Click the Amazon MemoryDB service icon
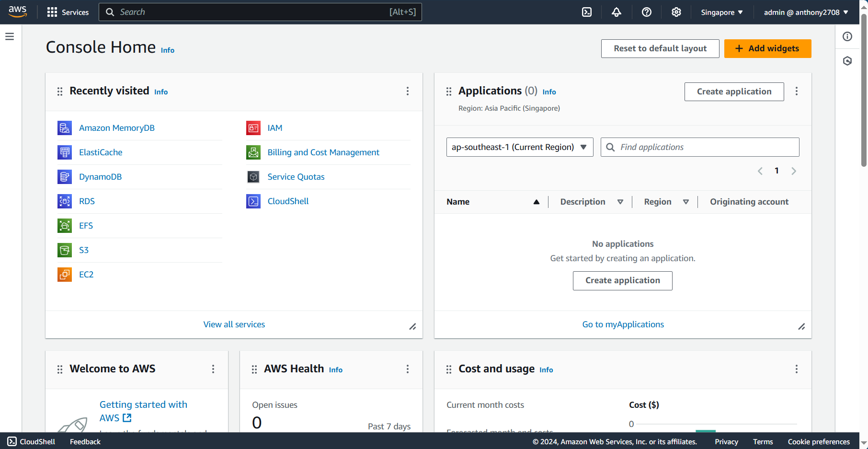Screen dimensions: 868x449 (x=65, y=128)
